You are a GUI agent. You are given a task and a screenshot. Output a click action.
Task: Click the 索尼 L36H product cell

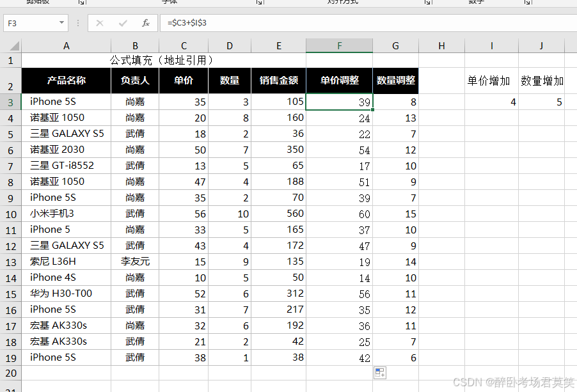coord(67,262)
